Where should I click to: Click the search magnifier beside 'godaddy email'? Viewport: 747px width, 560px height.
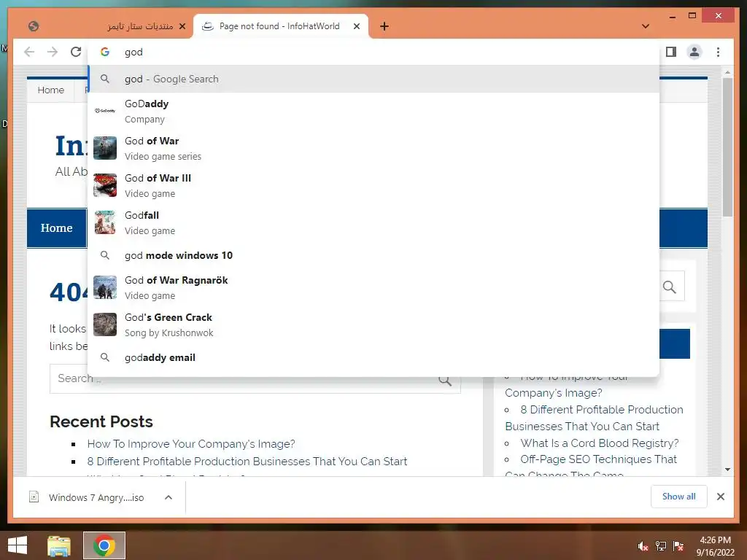click(105, 357)
